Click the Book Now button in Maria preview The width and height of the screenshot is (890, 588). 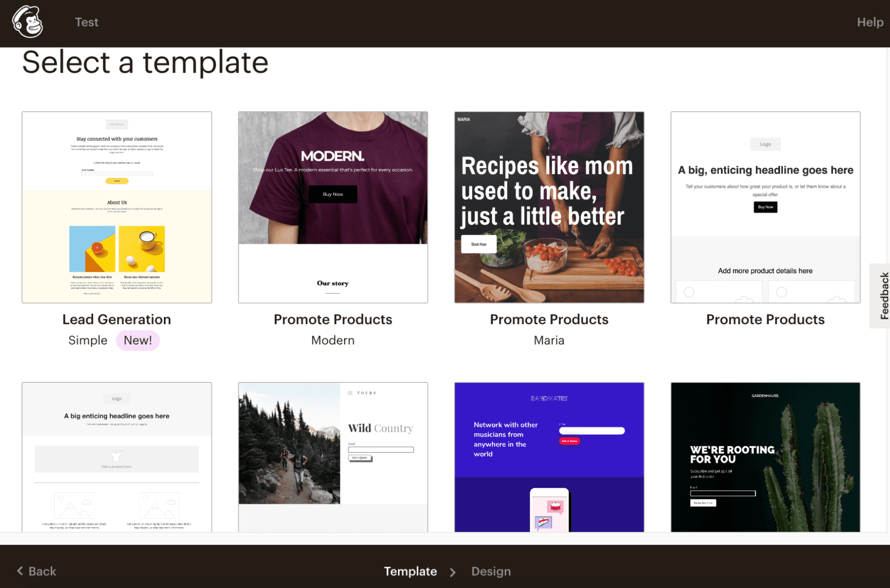(x=479, y=244)
